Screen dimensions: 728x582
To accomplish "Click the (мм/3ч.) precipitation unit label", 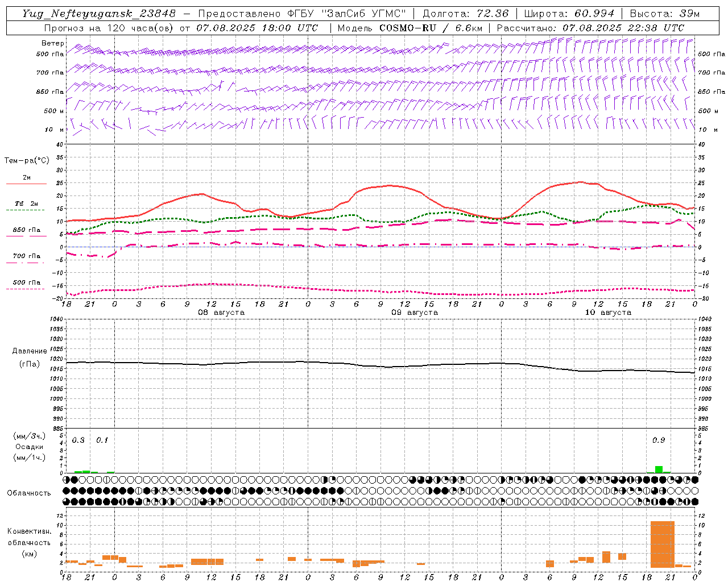I will point(30,436).
